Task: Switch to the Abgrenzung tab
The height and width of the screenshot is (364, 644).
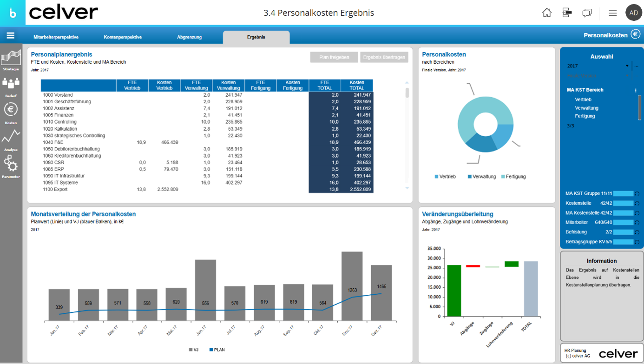Action: coord(190,37)
